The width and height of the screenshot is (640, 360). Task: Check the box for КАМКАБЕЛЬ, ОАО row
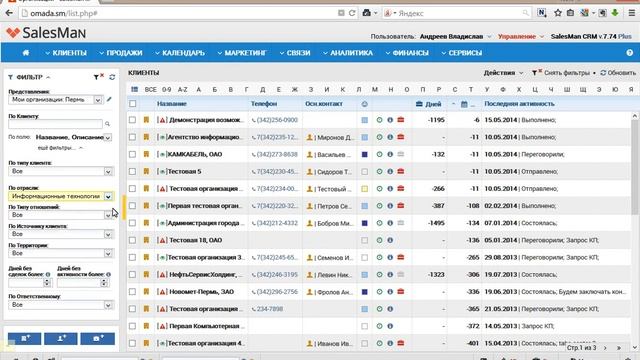(x=132, y=154)
